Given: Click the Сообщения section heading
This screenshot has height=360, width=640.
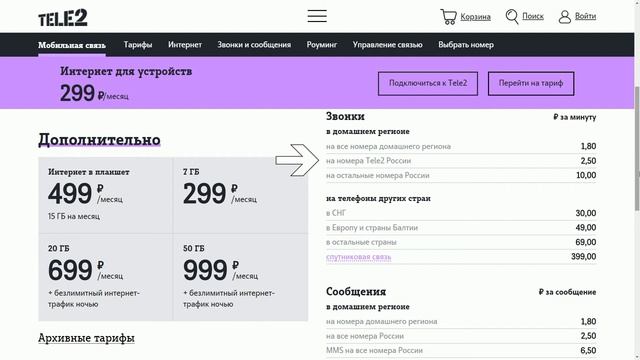Looking at the screenshot, I should pos(356,291).
